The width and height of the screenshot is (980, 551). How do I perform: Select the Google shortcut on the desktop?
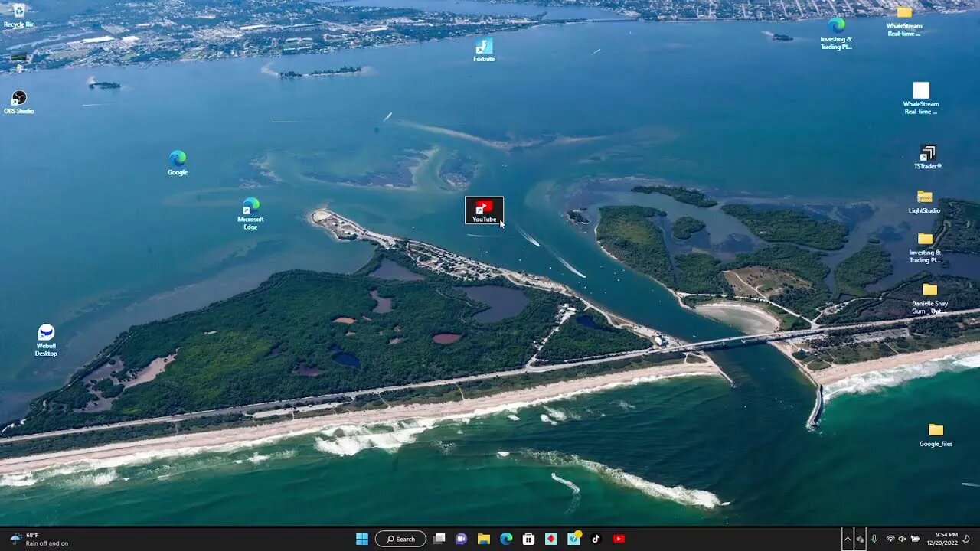click(x=178, y=163)
